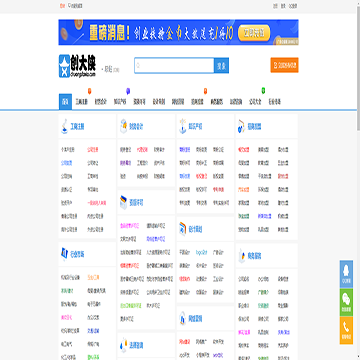Click the green badge above the navigation bar
Image resolution: width=360 pixels, height=360 pixels.
pyautogui.click(x=263, y=90)
